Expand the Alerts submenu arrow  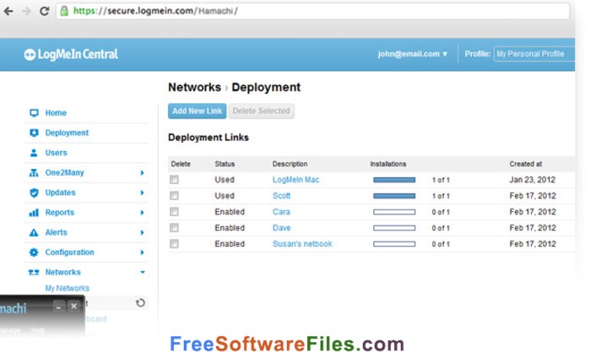tap(142, 232)
